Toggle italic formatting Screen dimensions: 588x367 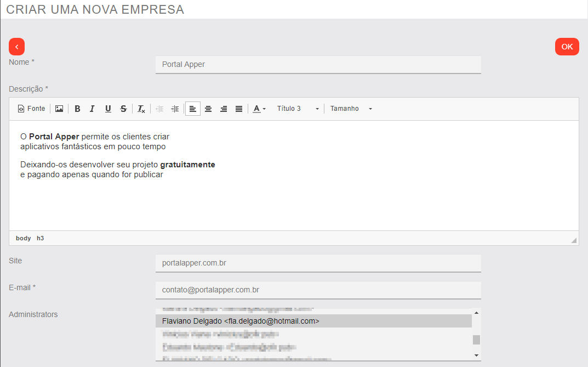pos(92,109)
